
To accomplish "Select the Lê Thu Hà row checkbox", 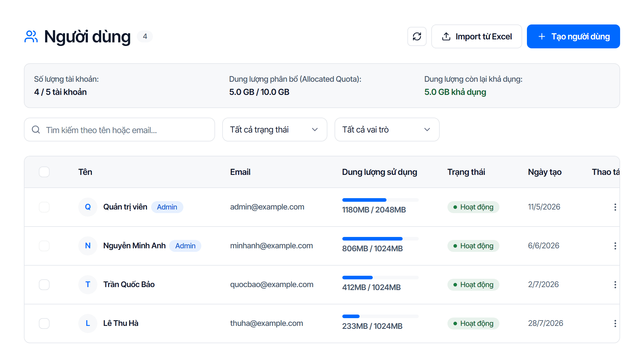I will [44, 324].
